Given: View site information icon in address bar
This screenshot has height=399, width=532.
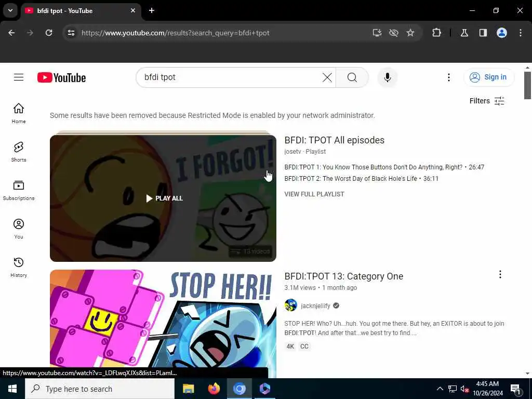Looking at the screenshot, I should [71, 33].
